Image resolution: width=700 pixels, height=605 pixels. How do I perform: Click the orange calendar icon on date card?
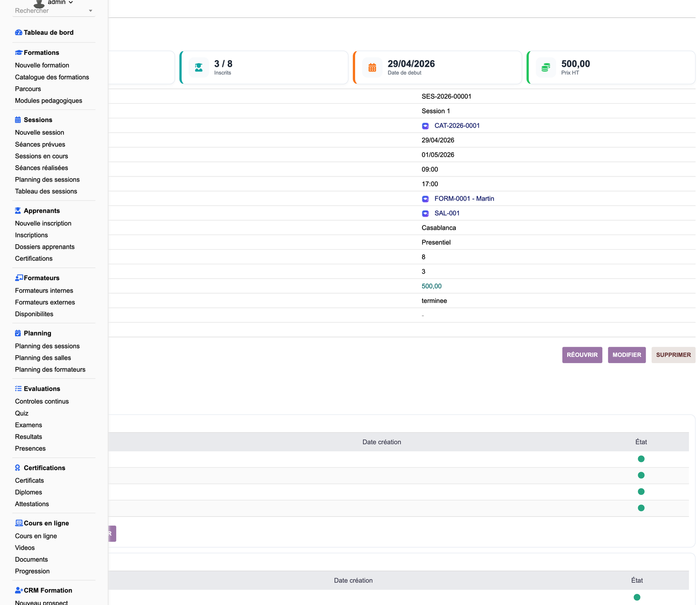point(372,67)
